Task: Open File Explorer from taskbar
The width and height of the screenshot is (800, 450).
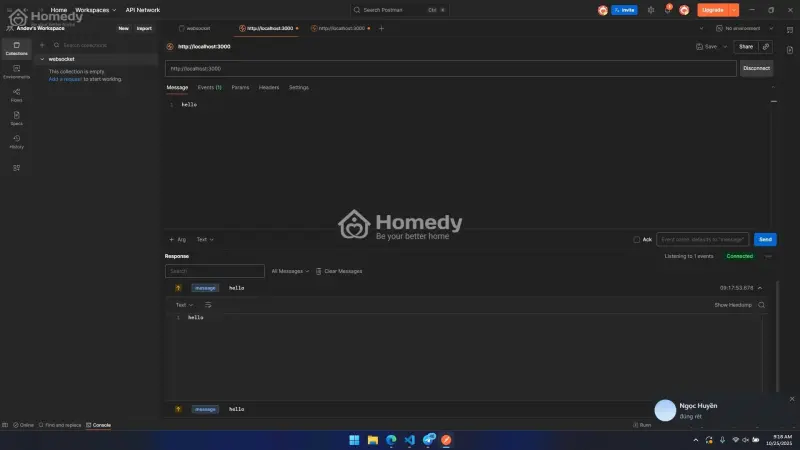Action: click(372, 440)
